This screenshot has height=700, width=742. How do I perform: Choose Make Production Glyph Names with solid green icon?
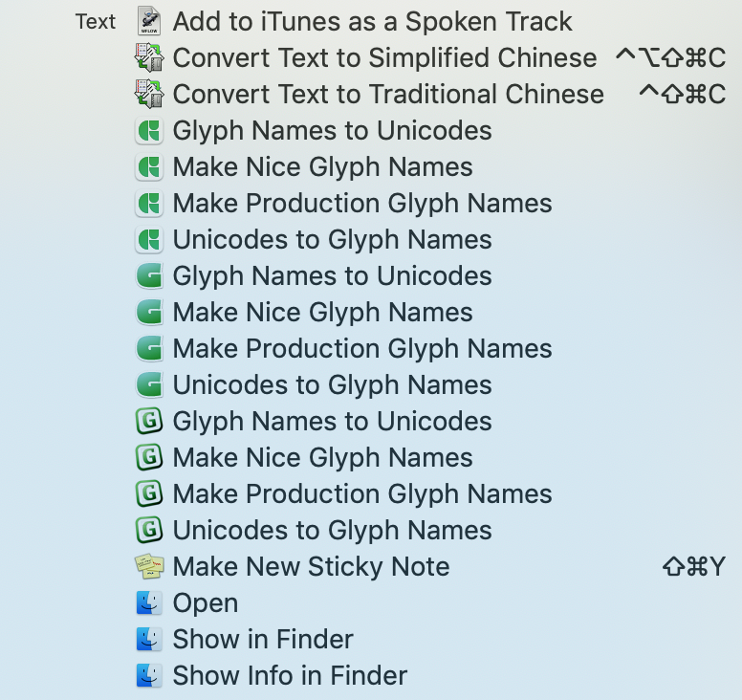[x=361, y=348]
